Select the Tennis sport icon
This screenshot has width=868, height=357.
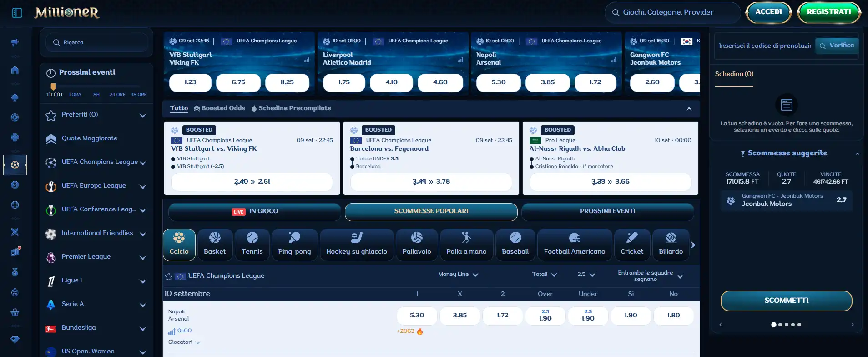tap(252, 245)
